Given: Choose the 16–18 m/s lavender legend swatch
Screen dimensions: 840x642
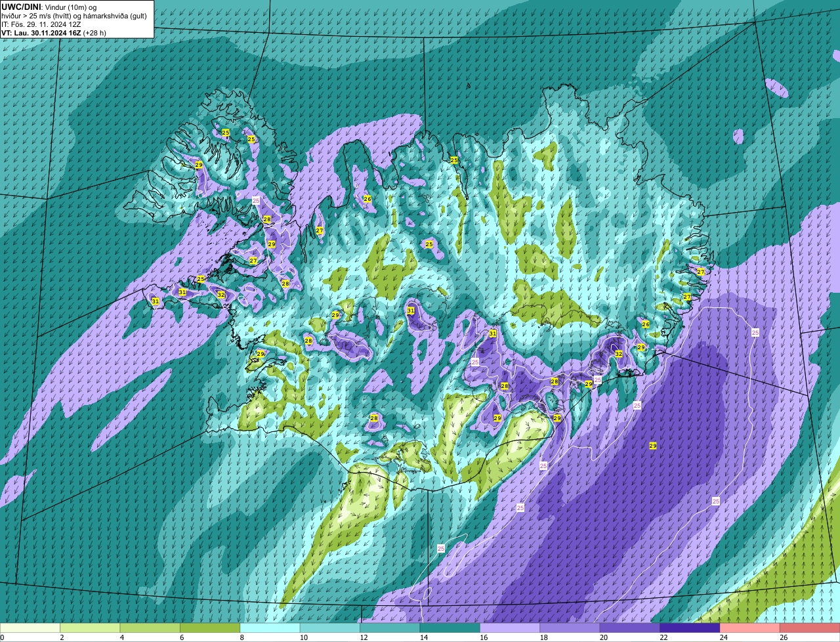Looking at the screenshot, I should pyautogui.click(x=510, y=628).
